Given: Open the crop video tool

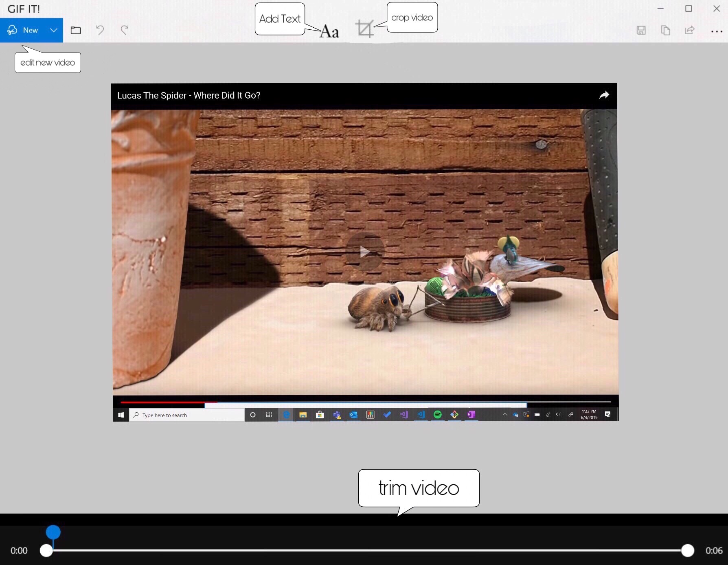Looking at the screenshot, I should pyautogui.click(x=365, y=30).
